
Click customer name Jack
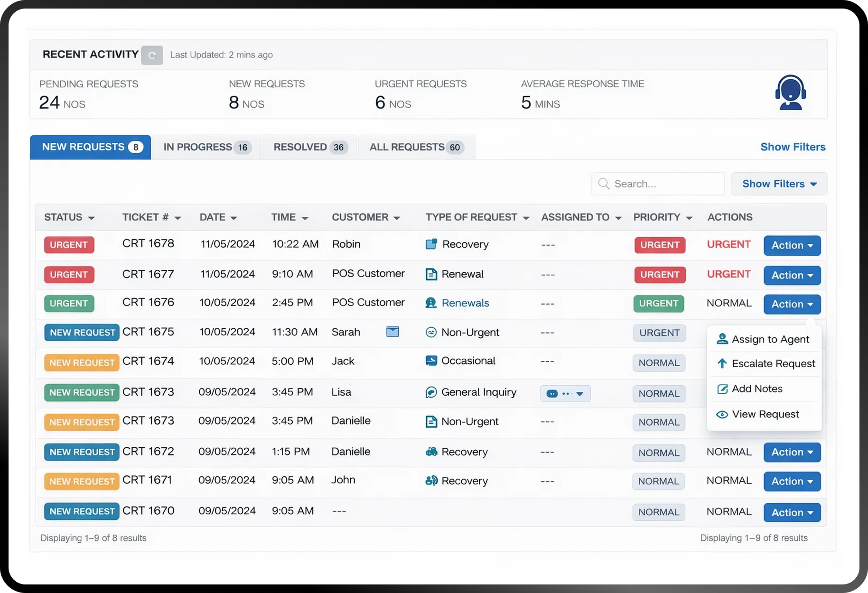[343, 361]
